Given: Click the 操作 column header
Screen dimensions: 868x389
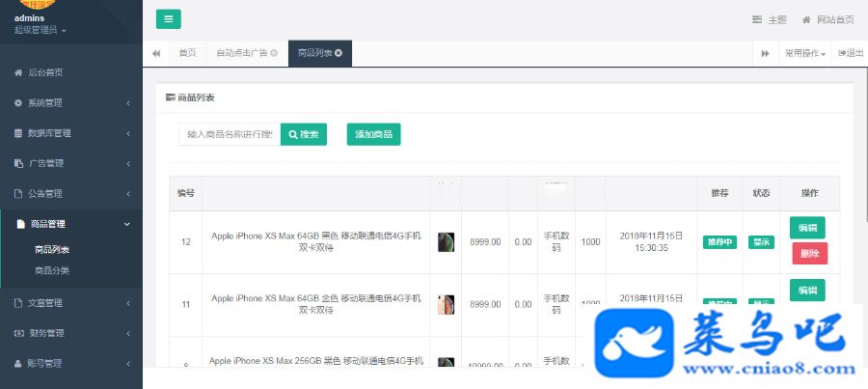Looking at the screenshot, I should pos(810,193).
